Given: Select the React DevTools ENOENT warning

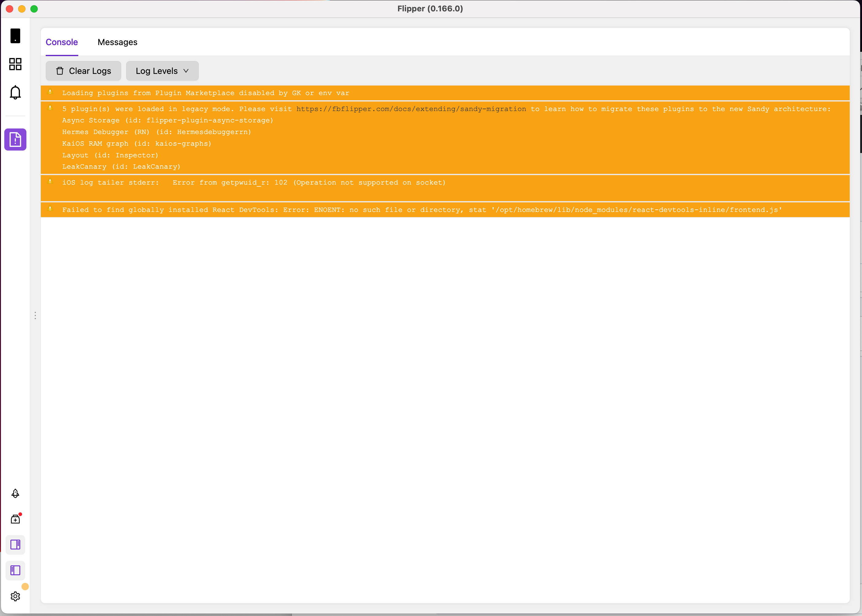Looking at the screenshot, I should point(421,210).
